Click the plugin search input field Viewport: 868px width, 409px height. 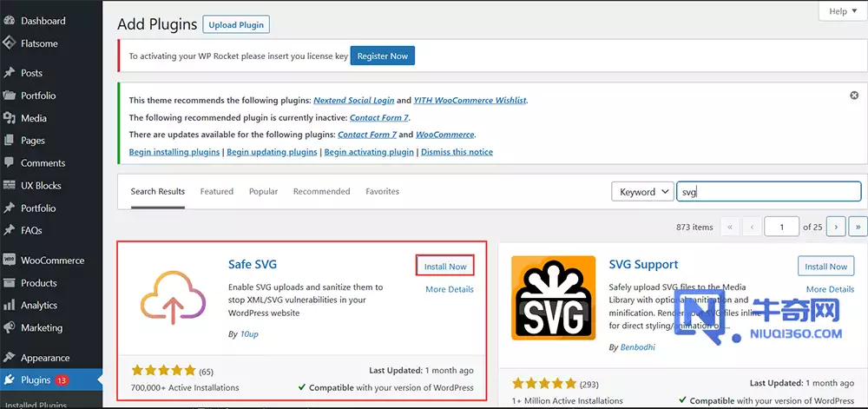coord(768,192)
